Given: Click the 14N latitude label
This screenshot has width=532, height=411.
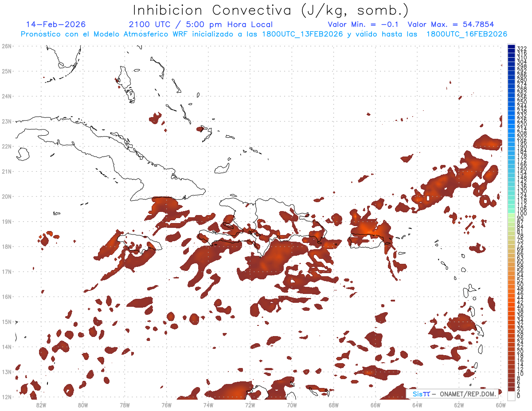Looking at the screenshot, I should click(6, 346).
